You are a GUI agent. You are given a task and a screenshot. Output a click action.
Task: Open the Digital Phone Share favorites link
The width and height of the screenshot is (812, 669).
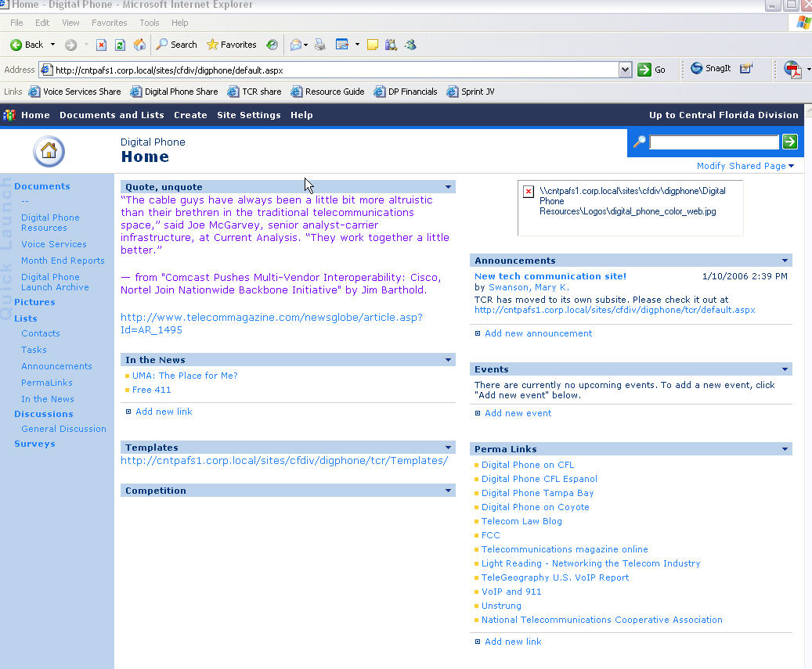click(175, 92)
